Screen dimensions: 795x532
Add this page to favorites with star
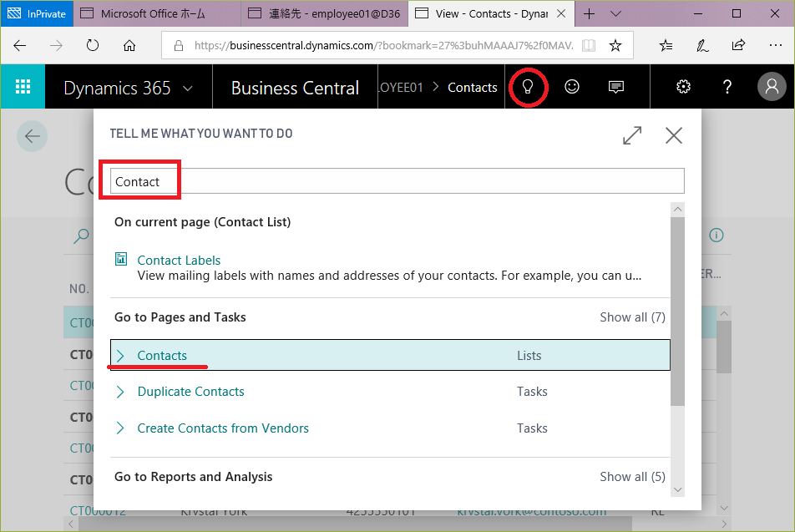[x=615, y=46]
